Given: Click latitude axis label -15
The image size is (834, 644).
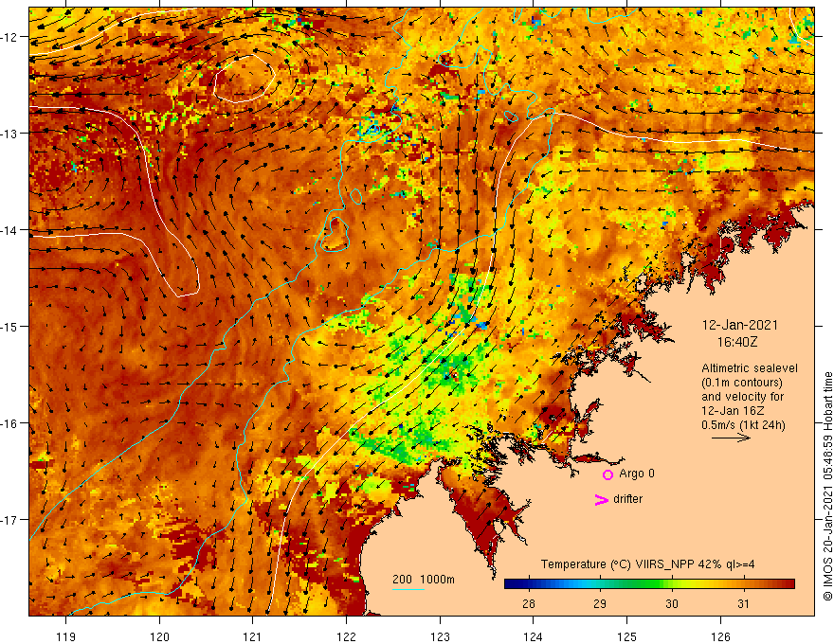Looking at the screenshot, I should tap(9, 326).
